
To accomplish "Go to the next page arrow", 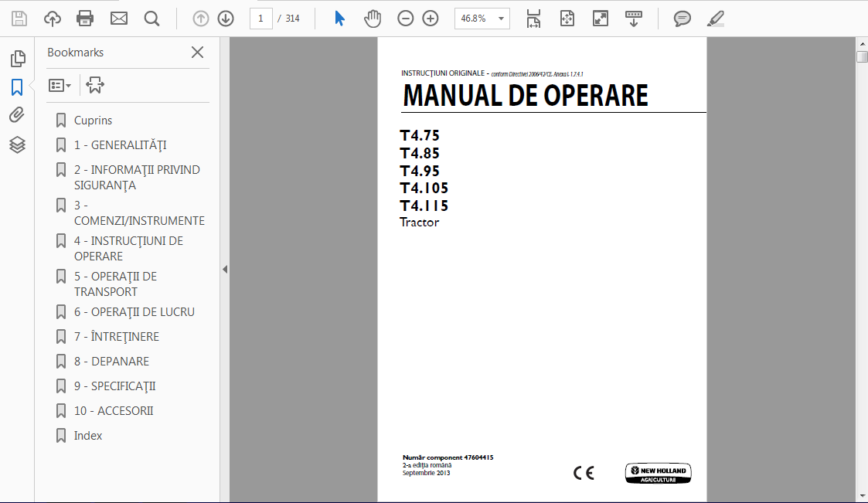I will click(225, 19).
